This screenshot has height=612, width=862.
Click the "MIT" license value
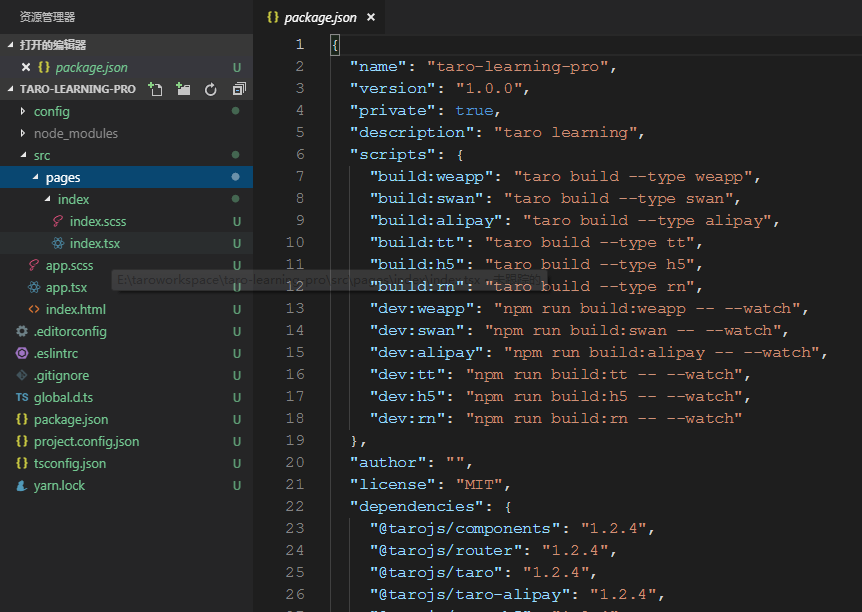pyautogui.click(x=479, y=484)
